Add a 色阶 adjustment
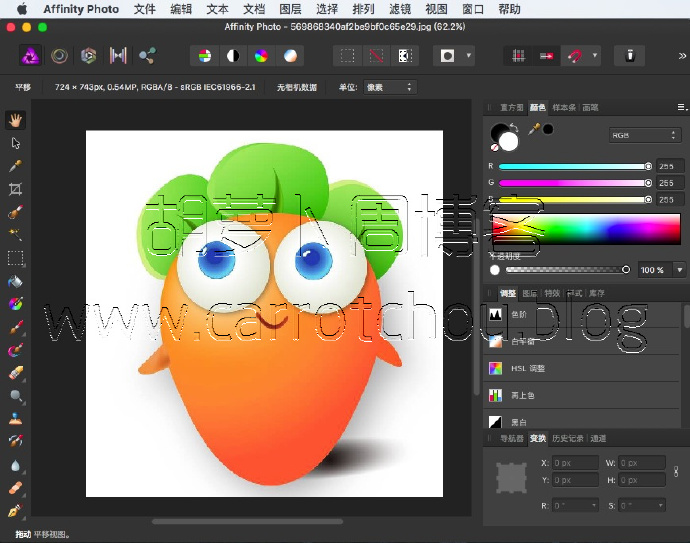Viewport: 690px width, 543px height. 582,315
